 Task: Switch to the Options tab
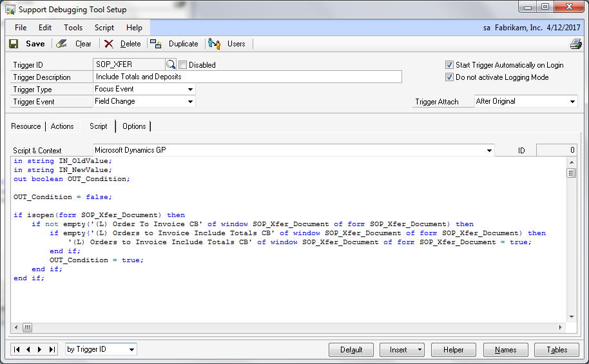(x=134, y=126)
